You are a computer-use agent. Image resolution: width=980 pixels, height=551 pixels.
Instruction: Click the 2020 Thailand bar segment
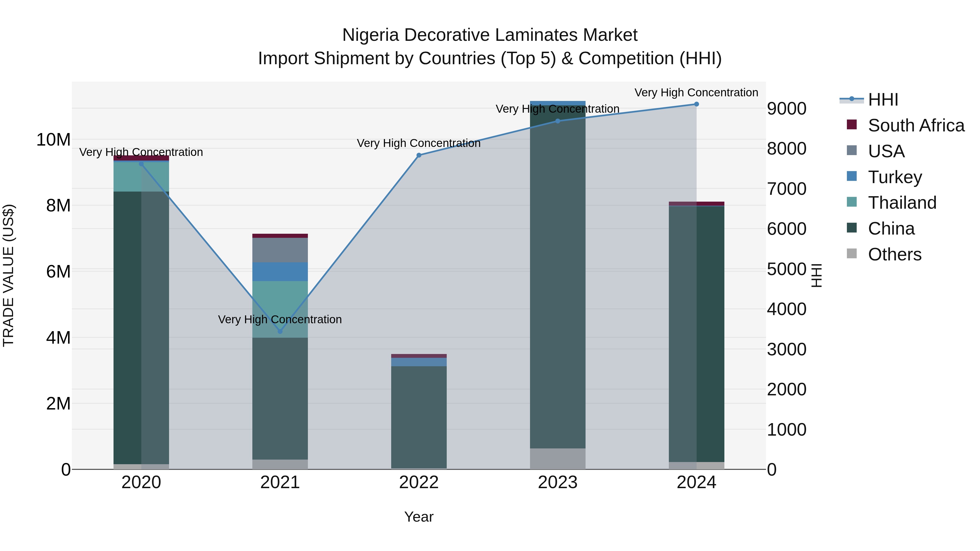pyautogui.click(x=141, y=177)
